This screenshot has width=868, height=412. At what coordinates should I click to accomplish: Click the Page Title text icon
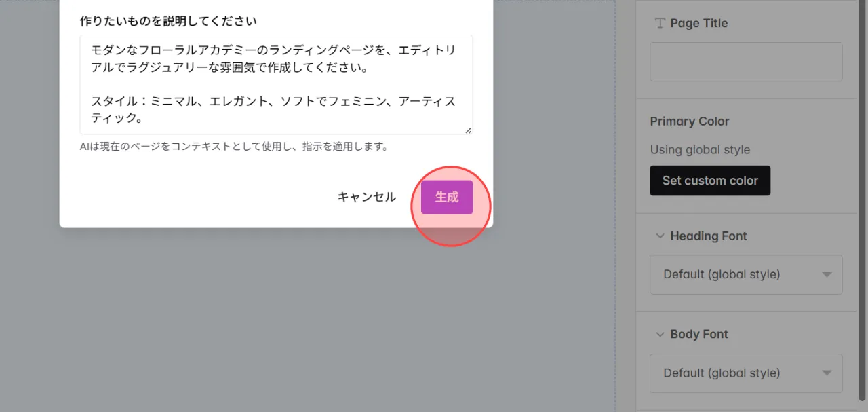pos(660,23)
